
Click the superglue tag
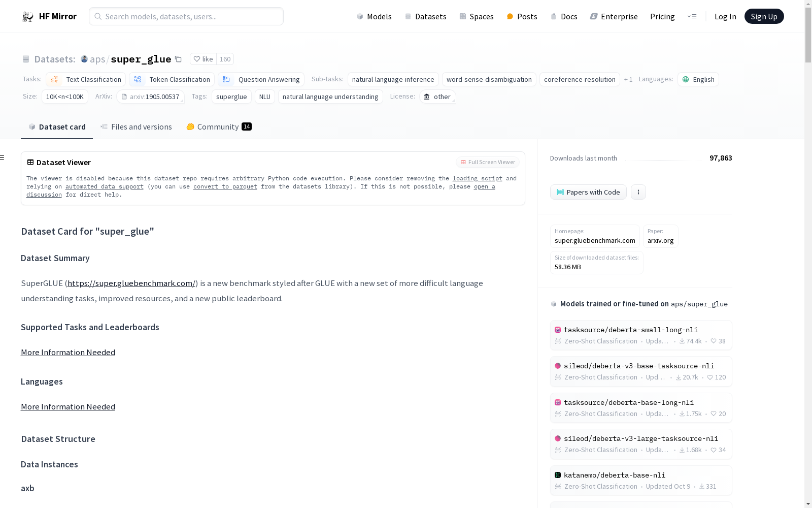click(x=231, y=97)
